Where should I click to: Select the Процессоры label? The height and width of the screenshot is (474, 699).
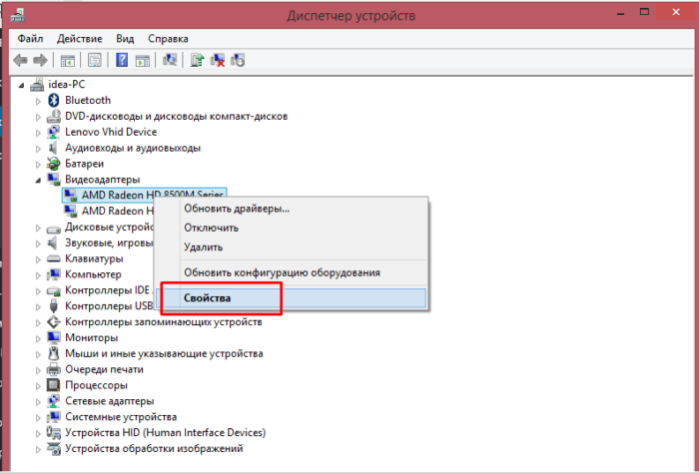[96, 385]
